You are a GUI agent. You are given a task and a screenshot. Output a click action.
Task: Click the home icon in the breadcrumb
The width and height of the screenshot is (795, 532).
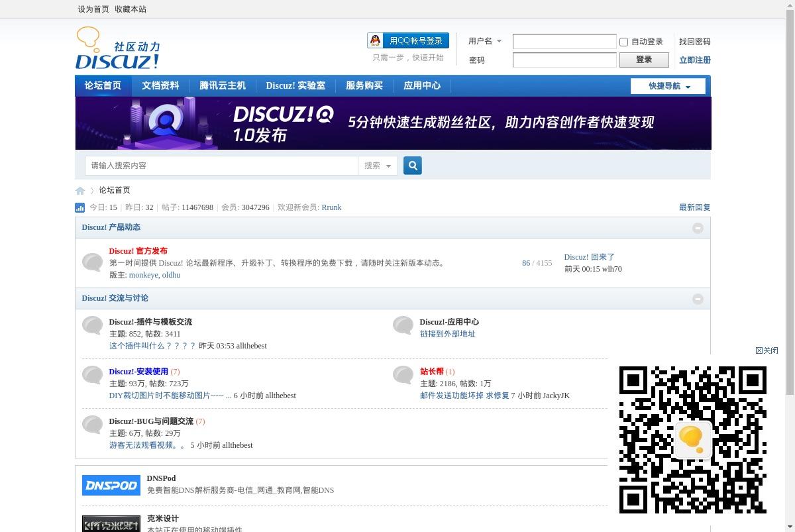[x=80, y=191]
